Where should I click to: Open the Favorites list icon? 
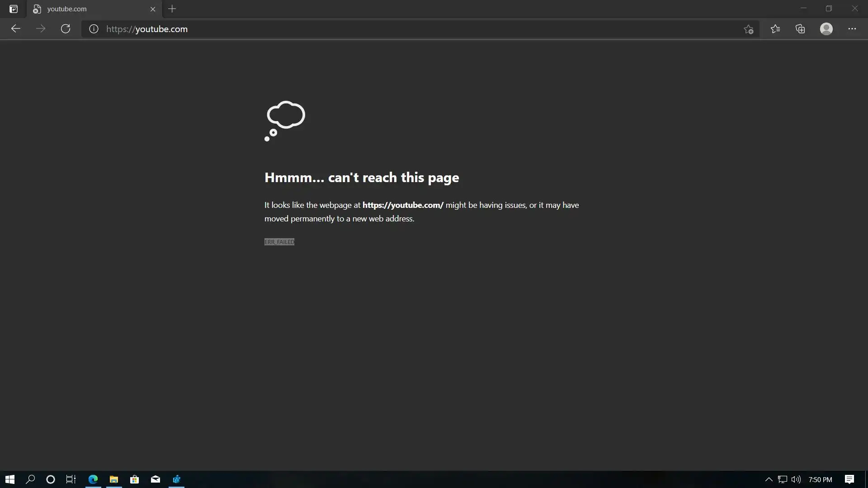[775, 29]
